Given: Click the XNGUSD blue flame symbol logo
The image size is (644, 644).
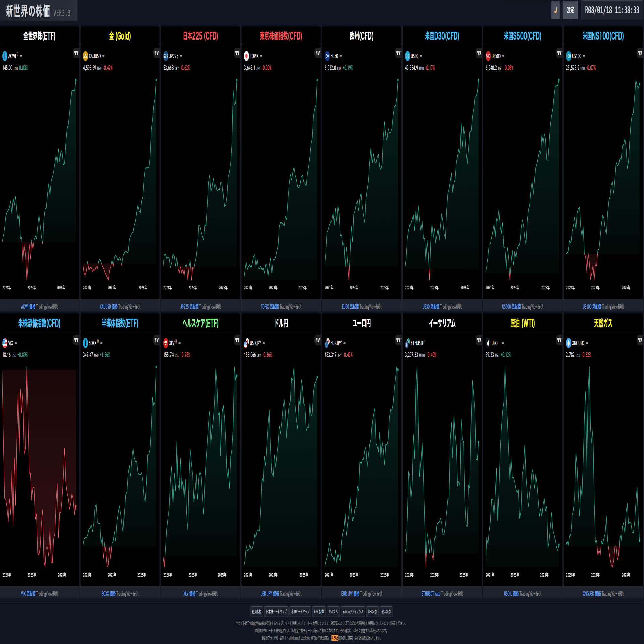Looking at the screenshot, I should coord(568,343).
